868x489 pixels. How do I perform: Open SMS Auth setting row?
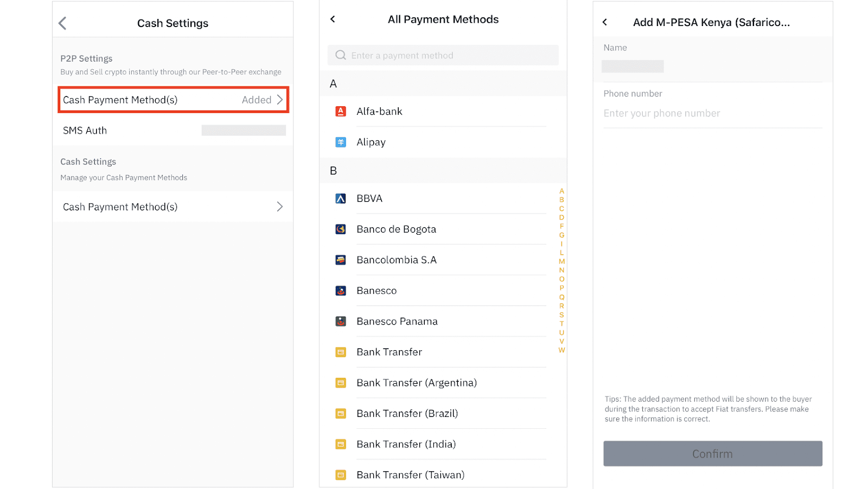173,130
